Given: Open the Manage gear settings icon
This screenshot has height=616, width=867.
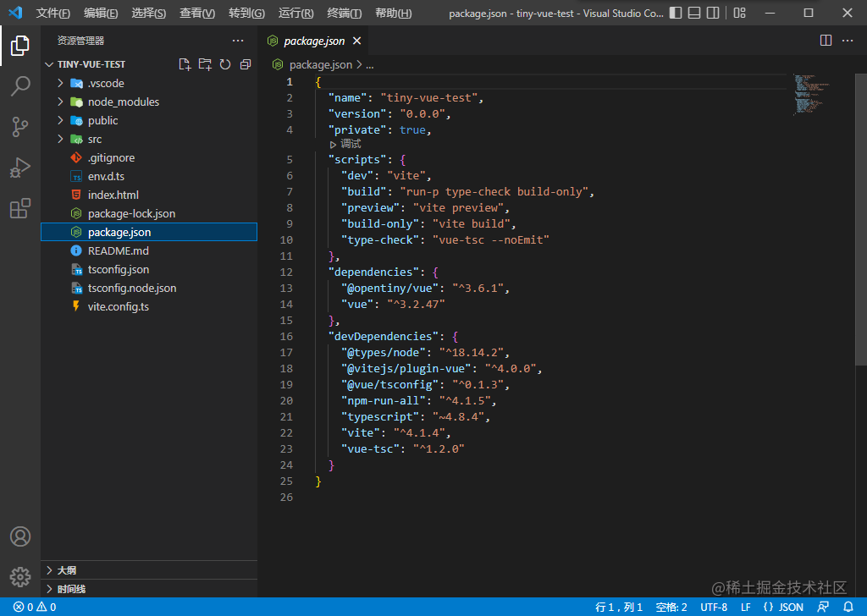Looking at the screenshot, I should tap(20, 577).
